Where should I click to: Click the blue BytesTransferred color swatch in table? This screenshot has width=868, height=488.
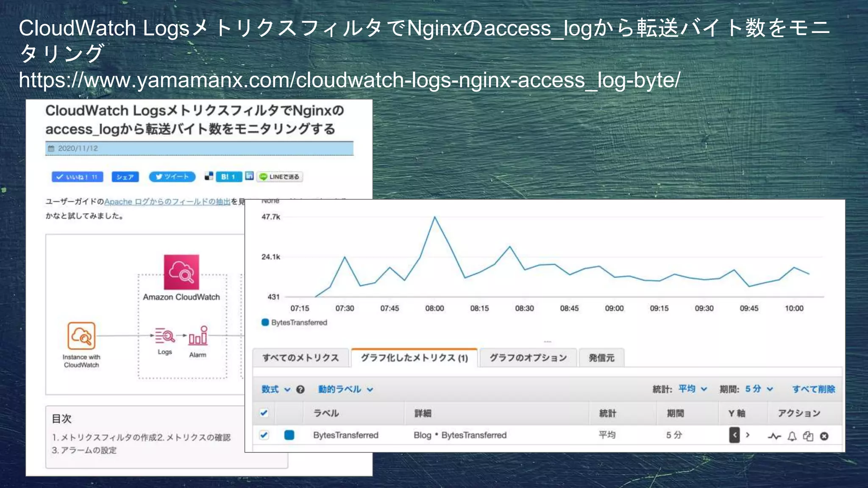pyautogui.click(x=289, y=435)
